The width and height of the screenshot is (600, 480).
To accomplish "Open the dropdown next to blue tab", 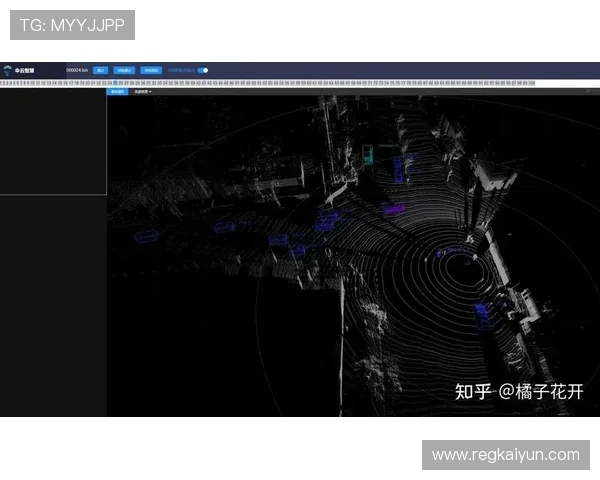I will [142, 91].
